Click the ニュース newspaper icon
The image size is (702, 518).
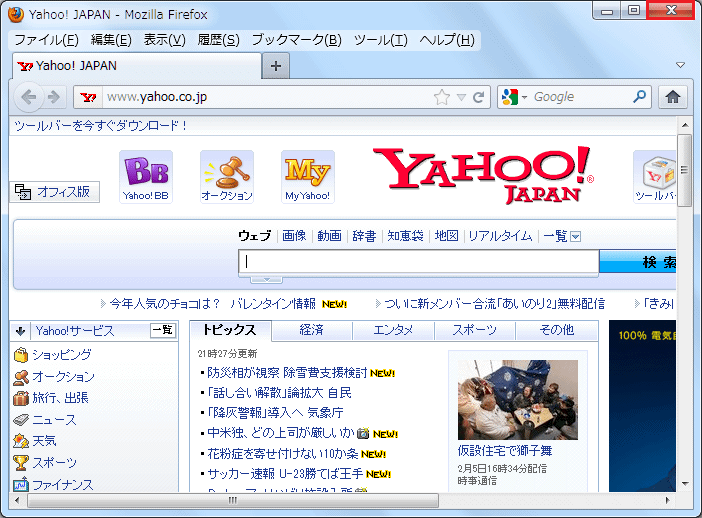(x=21, y=420)
